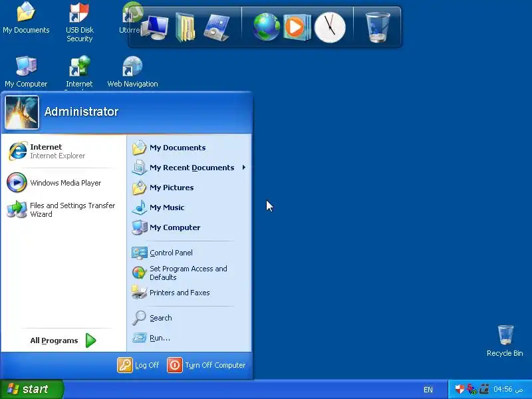Click the Administrator user name text

coord(81,112)
